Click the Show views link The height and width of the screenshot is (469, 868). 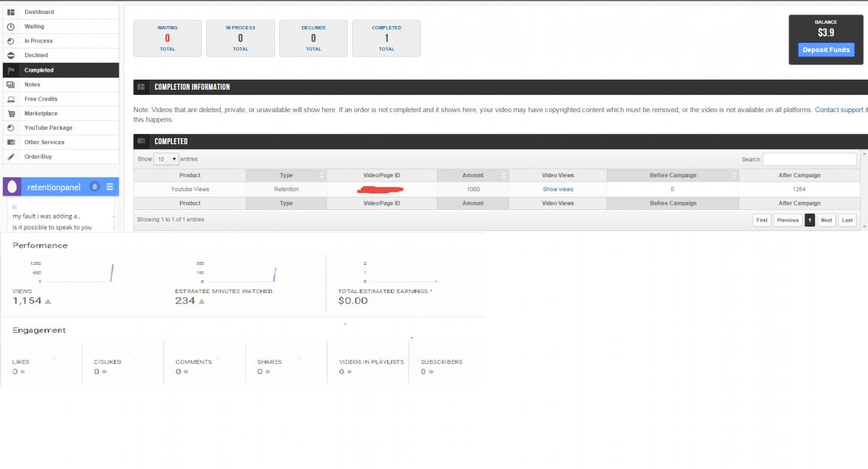click(558, 190)
